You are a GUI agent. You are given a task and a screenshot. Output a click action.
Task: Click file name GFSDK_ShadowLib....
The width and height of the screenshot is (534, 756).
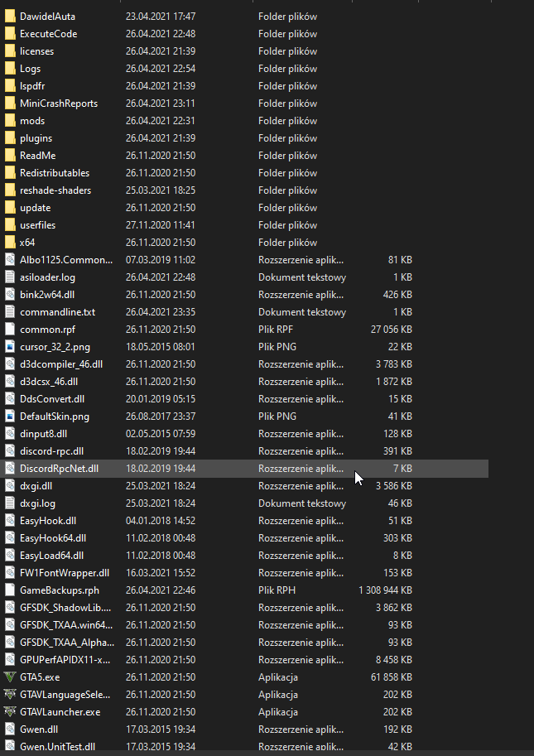point(65,608)
